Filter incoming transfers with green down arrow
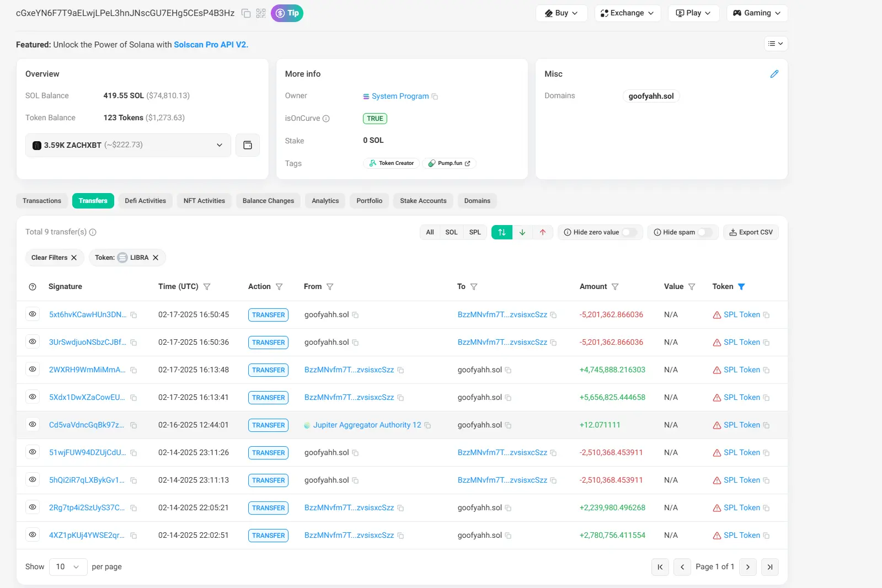Screen dimensions: 882x588 click(x=522, y=232)
